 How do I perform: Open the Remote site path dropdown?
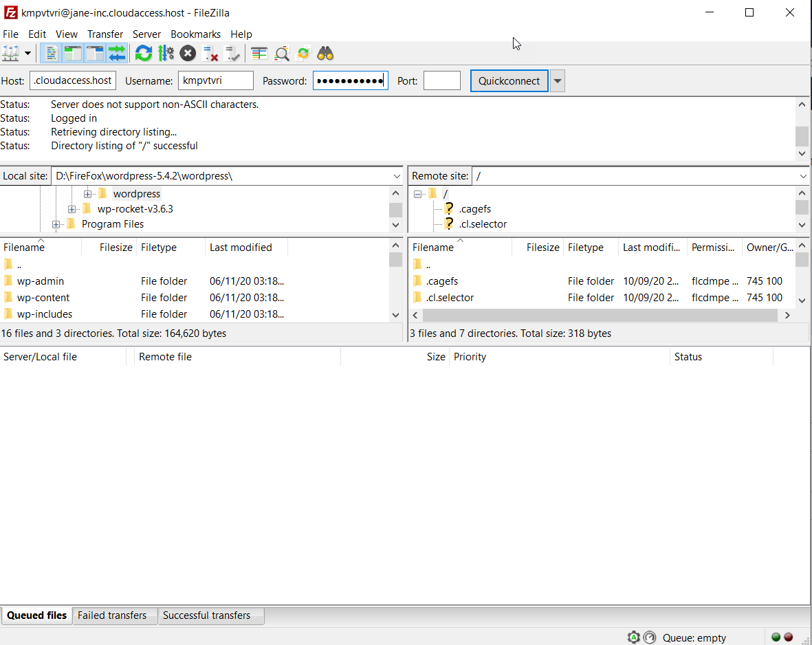point(803,176)
